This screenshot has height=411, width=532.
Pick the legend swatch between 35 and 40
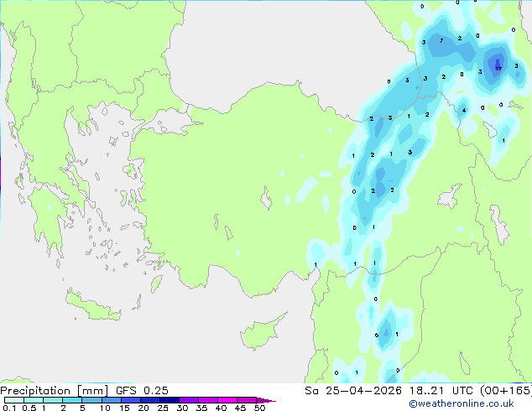pos(207,400)
